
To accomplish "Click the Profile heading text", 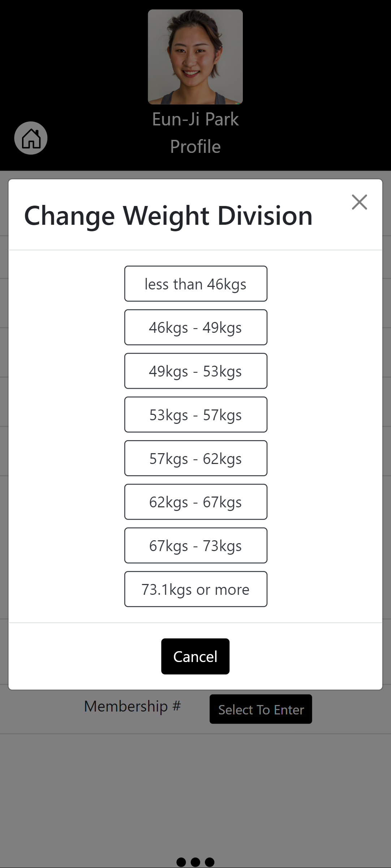I will 195,147.
